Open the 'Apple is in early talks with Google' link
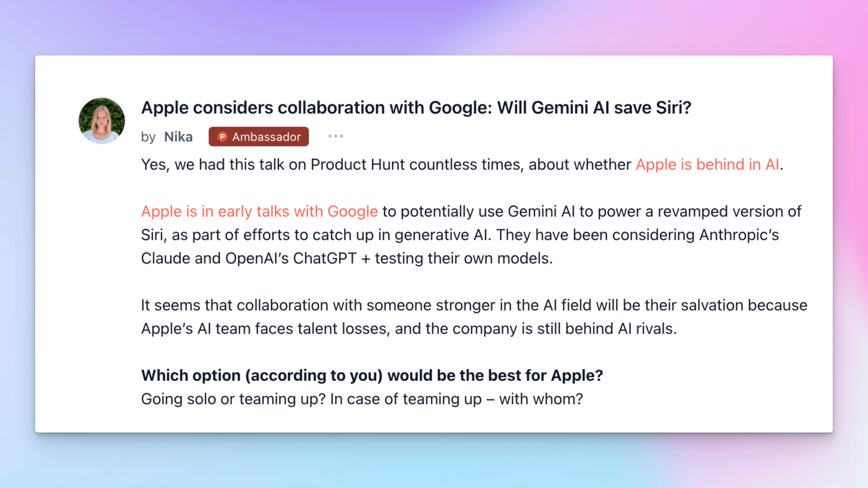 pos(259,211)
